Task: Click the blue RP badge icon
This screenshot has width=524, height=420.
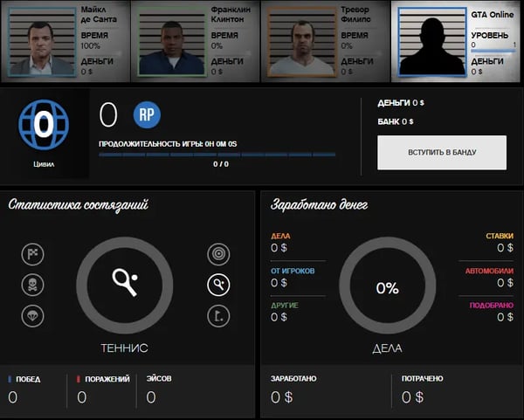Action: pos(147,114)
